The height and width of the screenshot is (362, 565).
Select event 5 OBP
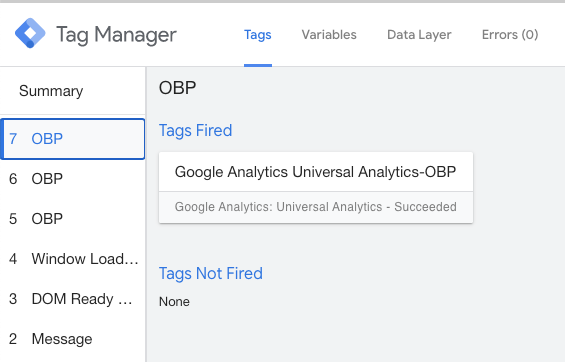click(73, 219)
